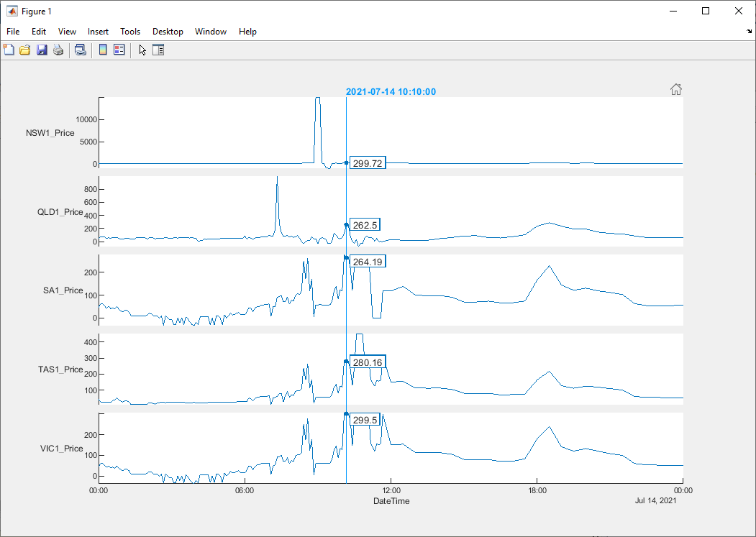756x537 pixels.
Task: Click the Jul 14, 2021 date label
Action: [x=656, y=500]
